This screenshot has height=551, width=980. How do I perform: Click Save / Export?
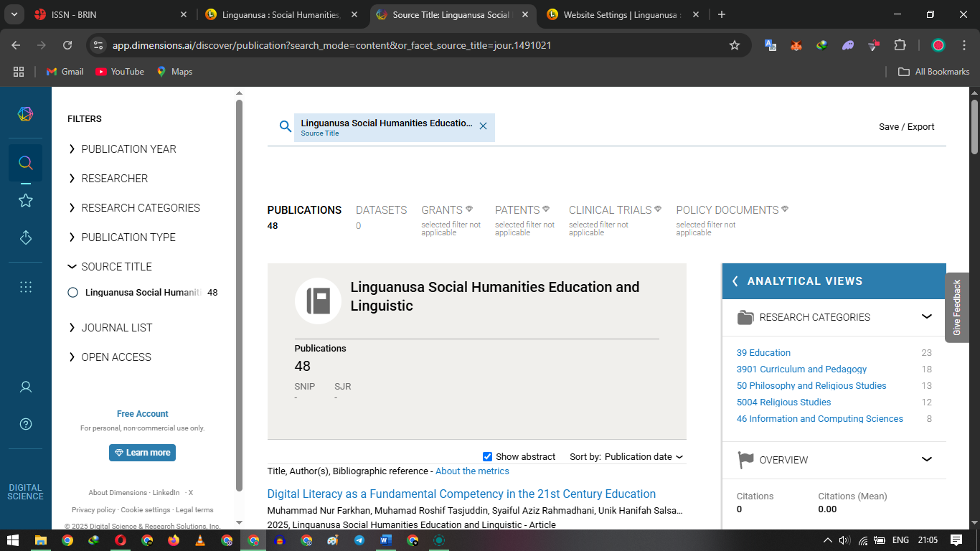(906, 127)
